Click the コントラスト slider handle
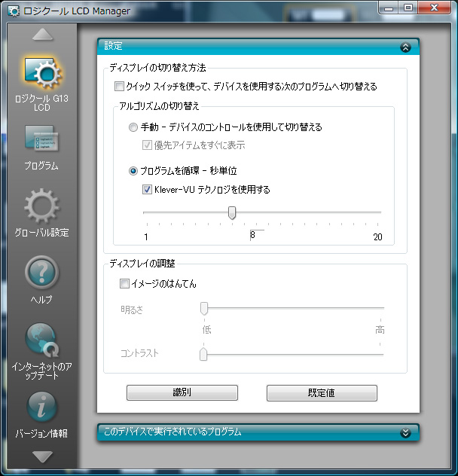The image size is (458, 476). coord(203,354)
